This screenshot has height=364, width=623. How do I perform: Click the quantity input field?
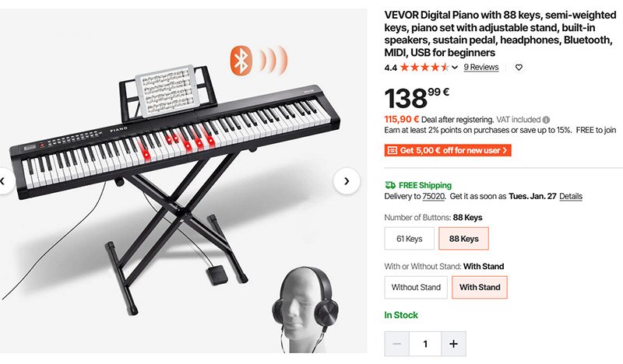[x=425, y=344]
